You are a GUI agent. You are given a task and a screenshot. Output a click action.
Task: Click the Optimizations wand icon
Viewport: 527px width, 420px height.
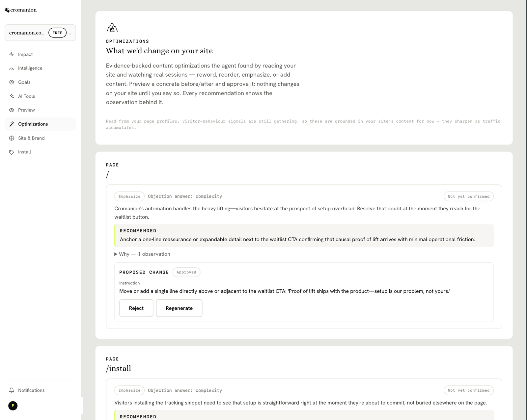pyautogui.click(x=12, y=124)
